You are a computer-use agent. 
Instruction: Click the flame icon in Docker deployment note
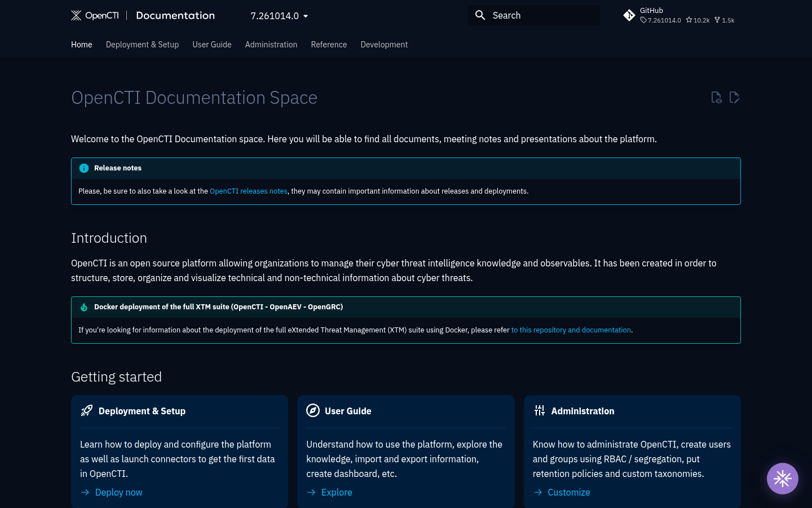pos(84,307)
